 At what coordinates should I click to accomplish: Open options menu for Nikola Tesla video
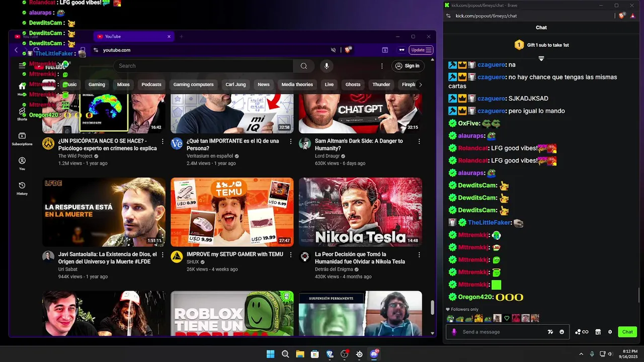(419, 255)
